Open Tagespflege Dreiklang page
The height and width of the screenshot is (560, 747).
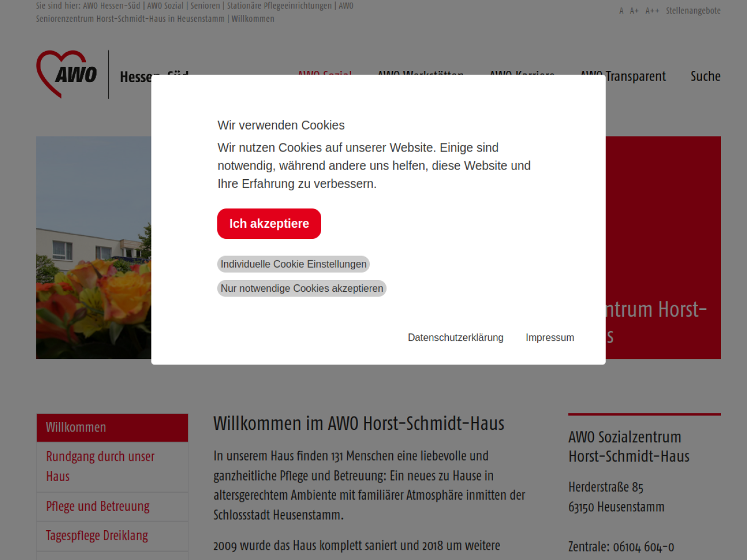click(112, 536)
